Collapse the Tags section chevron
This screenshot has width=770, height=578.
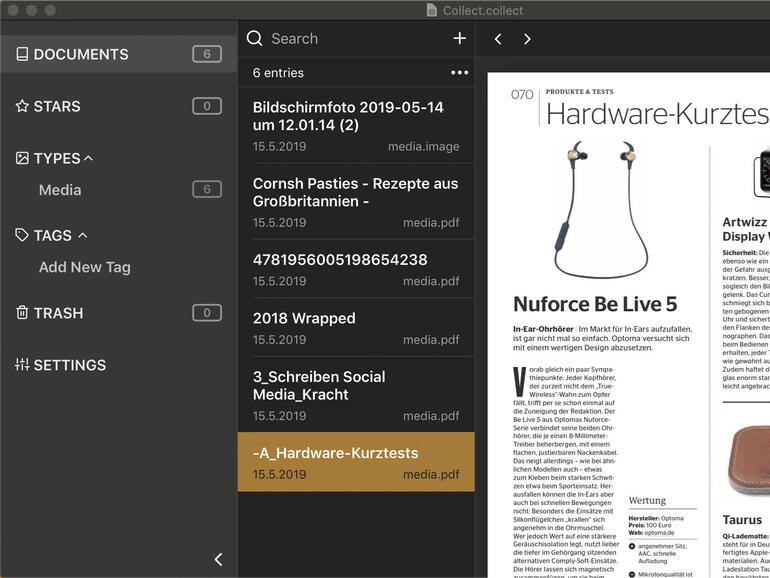(x=83, y=235)
